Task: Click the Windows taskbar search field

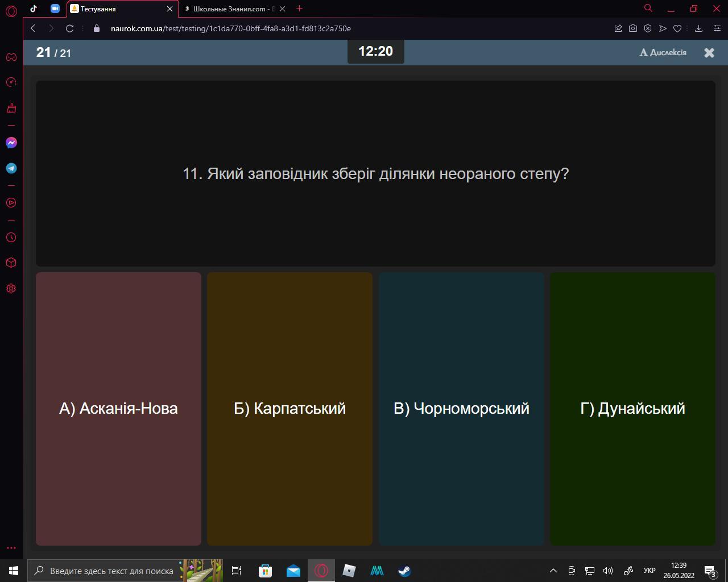Action: click(111, 571)
